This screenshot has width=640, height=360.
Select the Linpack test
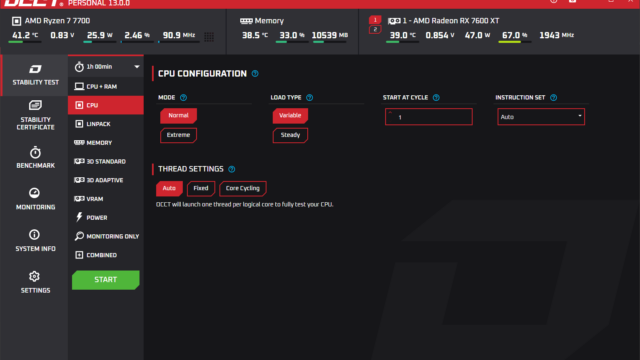click(106, 124)
